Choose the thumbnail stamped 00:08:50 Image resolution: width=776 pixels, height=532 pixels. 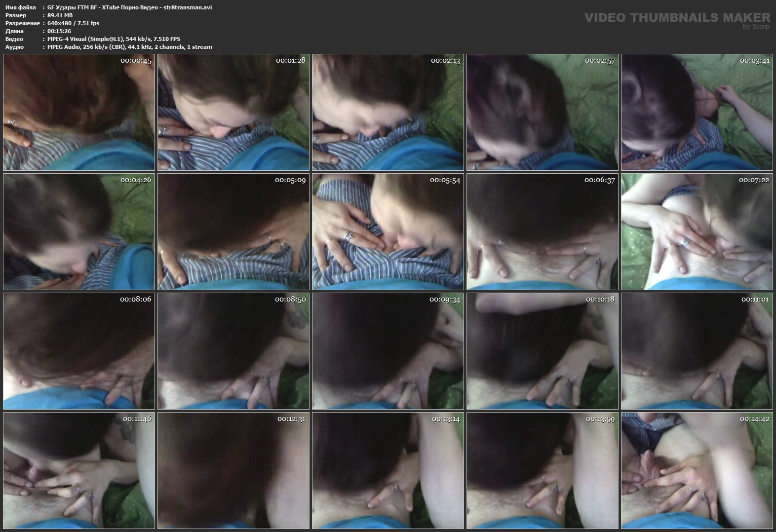pos(233,351)
